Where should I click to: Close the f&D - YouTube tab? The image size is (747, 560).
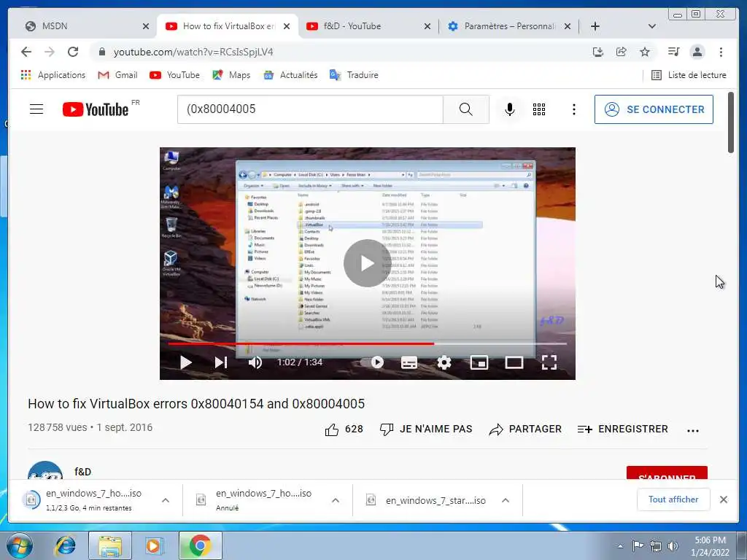pyautogui.click(x=427, y=27)
